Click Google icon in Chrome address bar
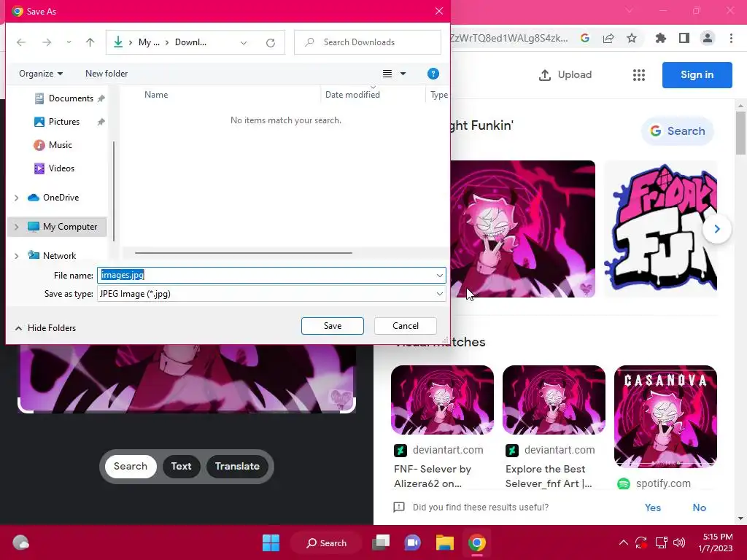This screenshot has height=560, width=747. (x=585, y=38)
